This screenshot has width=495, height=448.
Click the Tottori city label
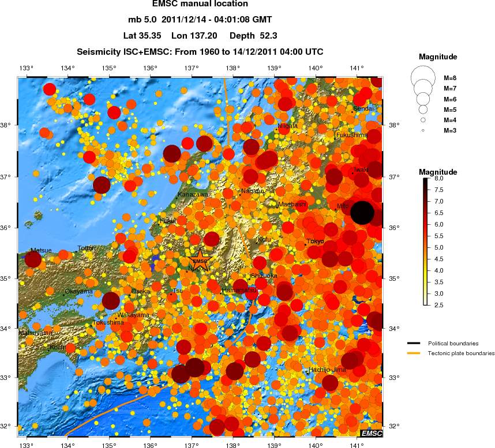coord(87,248)
